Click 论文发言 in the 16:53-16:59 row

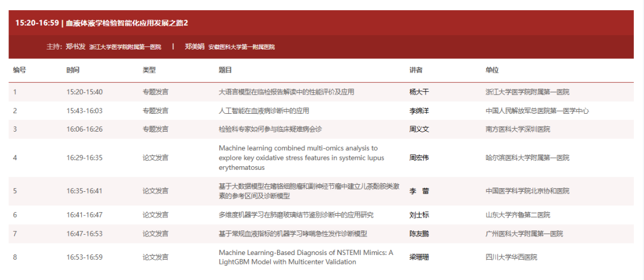click(x=155, y=257)
